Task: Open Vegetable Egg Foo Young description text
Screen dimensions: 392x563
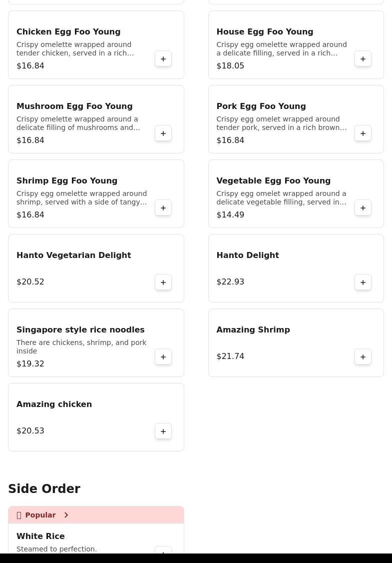Action: tap(281, 198)
